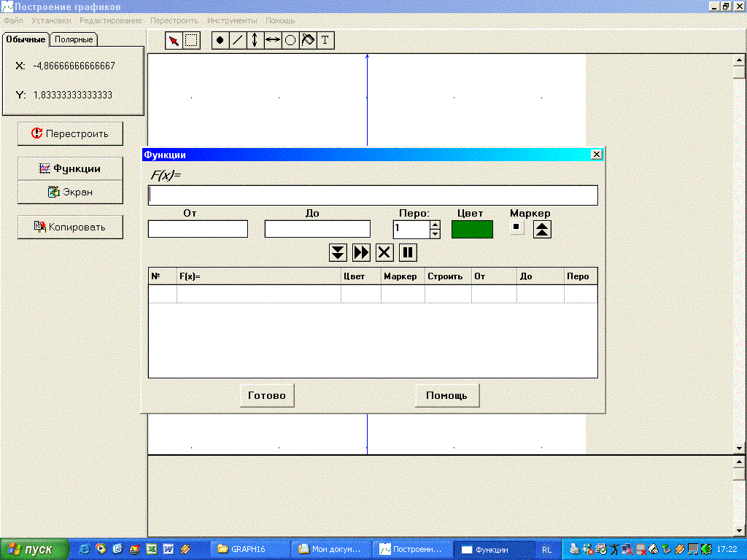Switch to the Полярные tab
This screenshot has width=747, height=560.
pyautogui.click(x=74, y=39)
